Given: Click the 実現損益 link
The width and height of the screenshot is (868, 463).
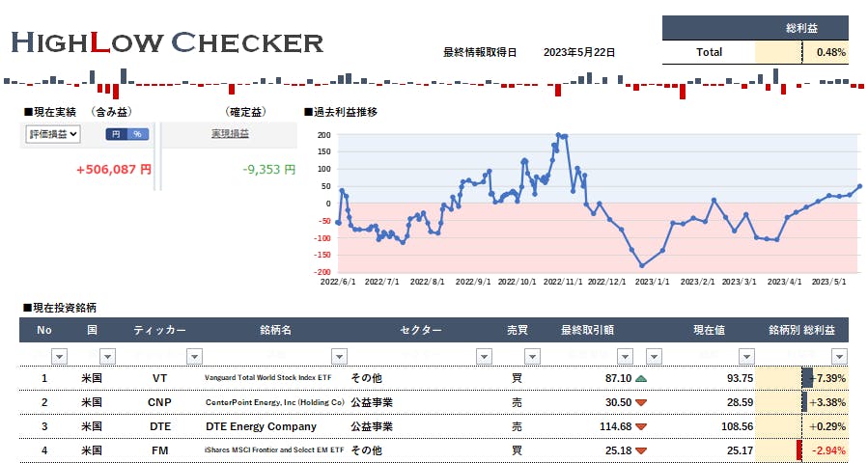Looking at the screenshot, I should click(230, 134).
